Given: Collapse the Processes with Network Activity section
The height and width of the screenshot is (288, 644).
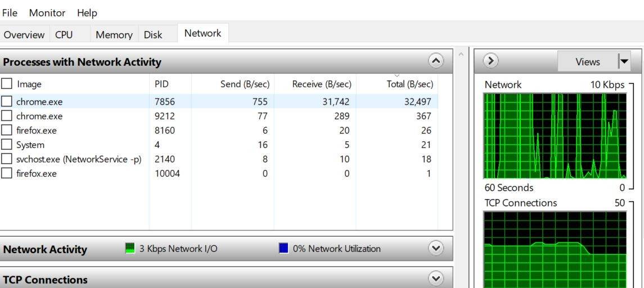Looking at the screenshot, I should click(x=436, y=61).
